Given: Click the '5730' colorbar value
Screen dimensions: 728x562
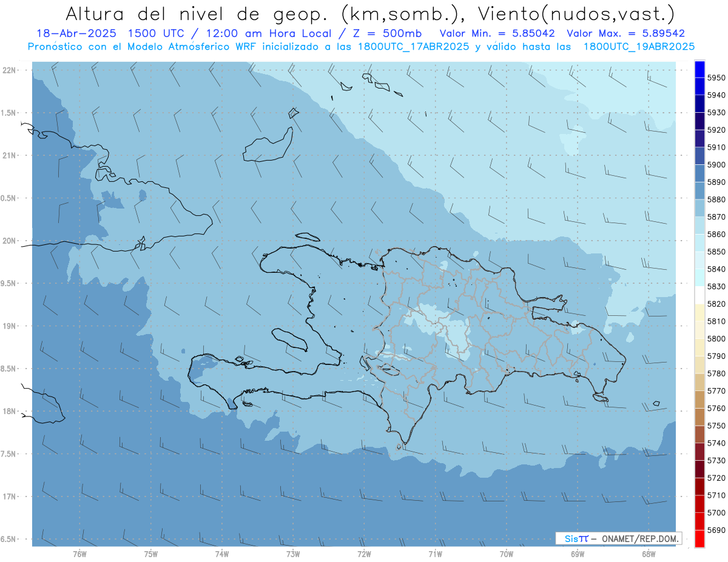Looking at the screenshot, I should coord(716,461).
